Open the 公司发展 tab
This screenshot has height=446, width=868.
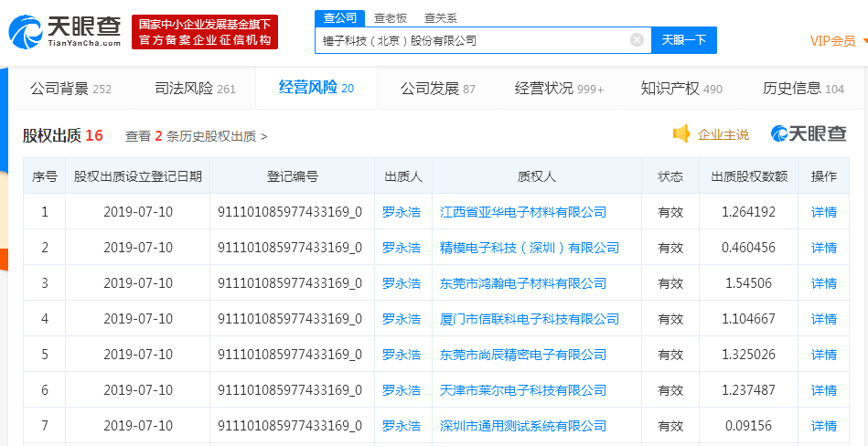(x=438, y=89)
